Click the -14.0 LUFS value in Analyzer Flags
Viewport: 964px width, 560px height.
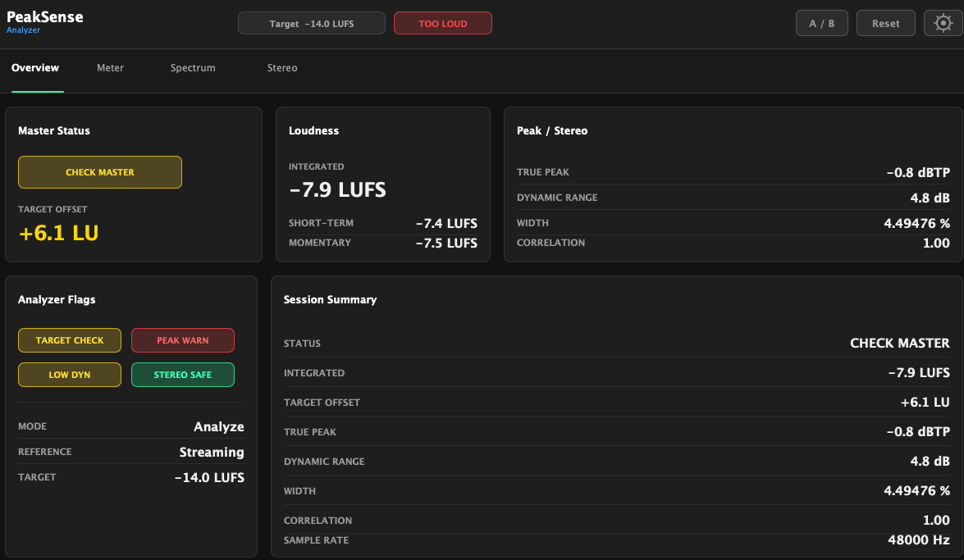coord(209,478)
